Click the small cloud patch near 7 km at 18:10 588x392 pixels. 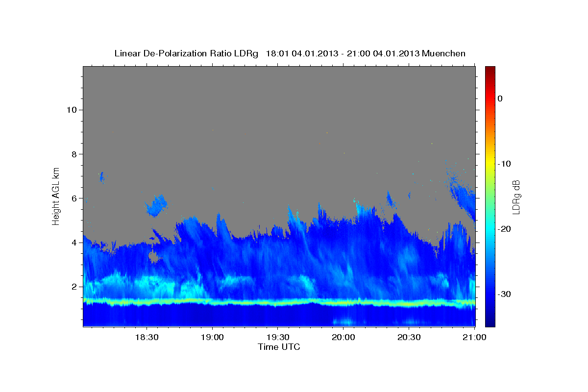[101, 177]
